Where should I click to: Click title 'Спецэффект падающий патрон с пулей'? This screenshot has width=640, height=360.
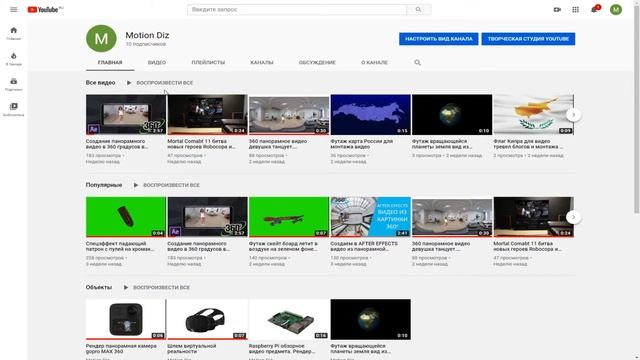point(120,247)
